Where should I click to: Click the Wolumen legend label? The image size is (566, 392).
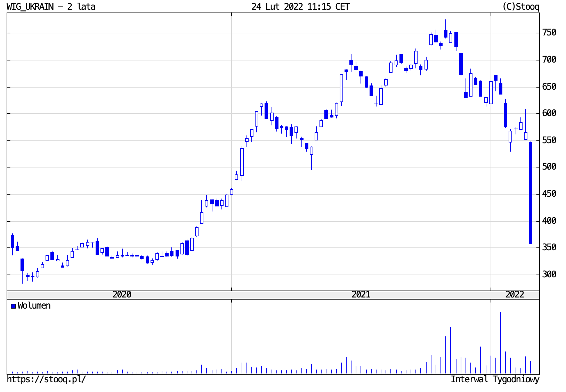click(x=34, y=306)
